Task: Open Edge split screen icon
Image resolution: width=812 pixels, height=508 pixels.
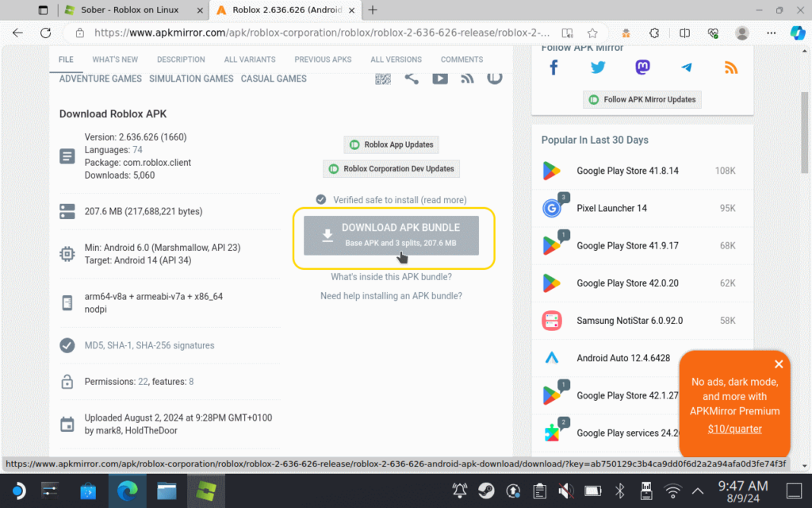Action: [684, 33]
